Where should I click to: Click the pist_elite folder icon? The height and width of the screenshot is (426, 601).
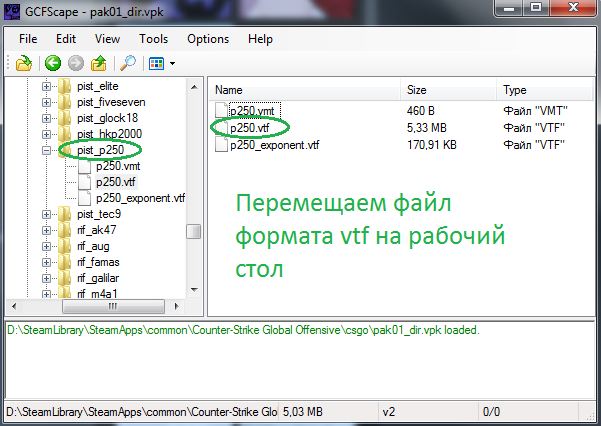pos(64,86)
